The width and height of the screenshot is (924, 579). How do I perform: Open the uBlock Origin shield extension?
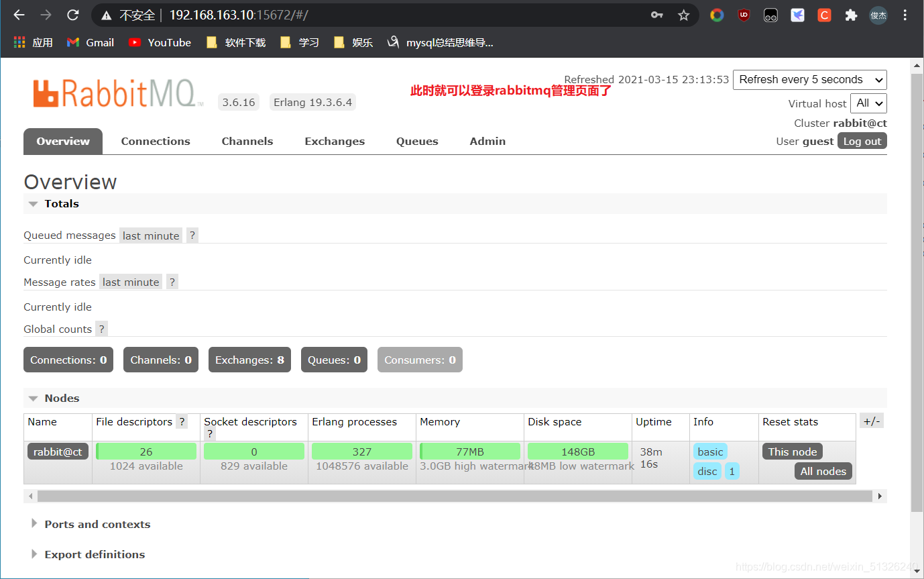(744, 15)
